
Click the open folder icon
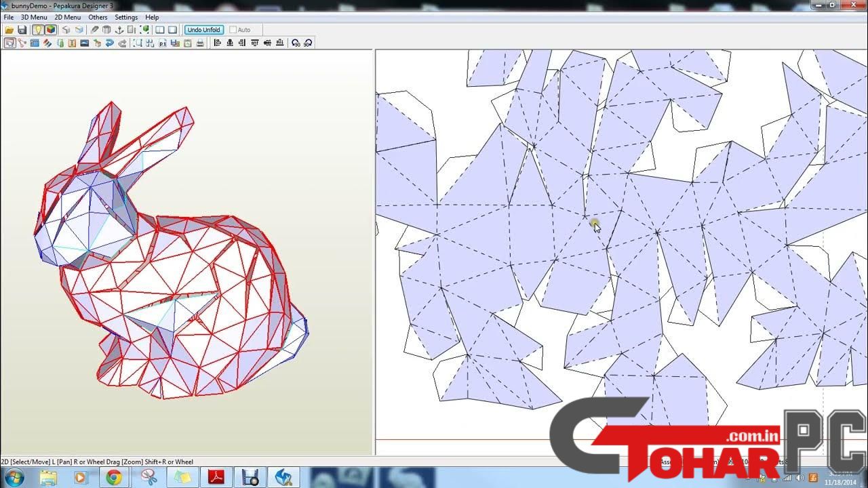click(x=9, y=30)
